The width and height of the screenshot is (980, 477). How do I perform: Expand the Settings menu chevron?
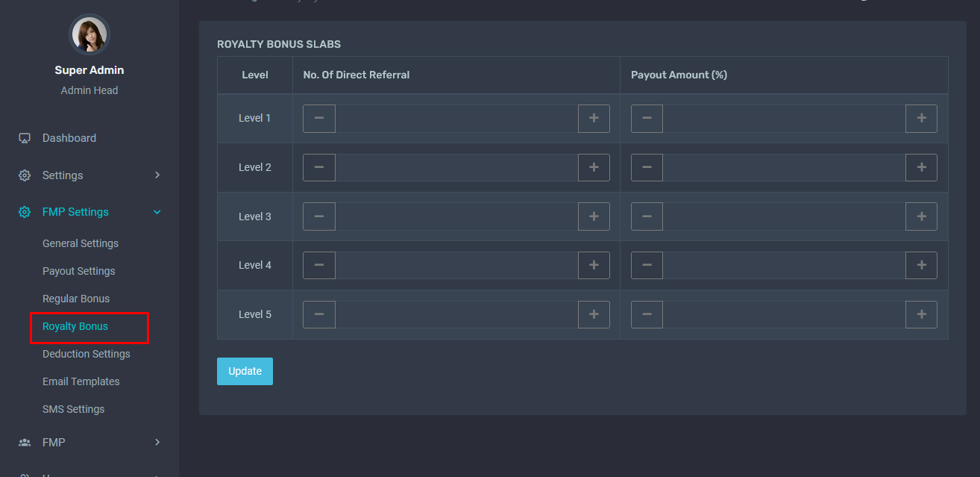click(x=157, y=175)
